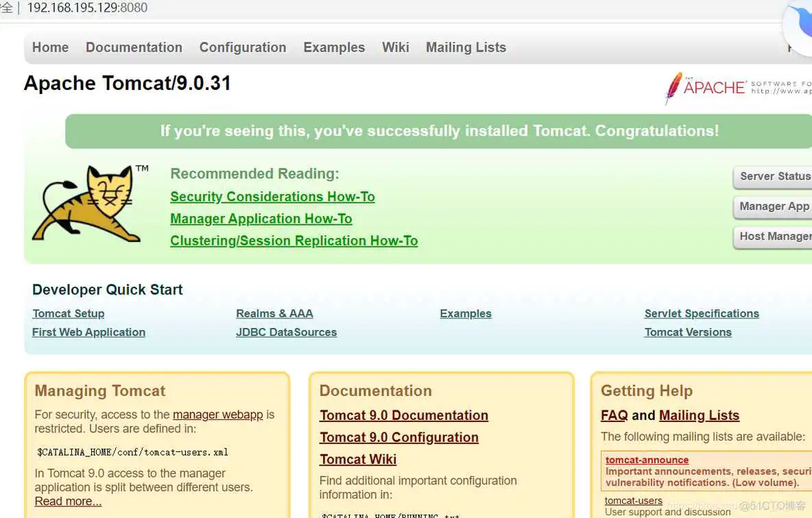Open JDBC DataSources link
Viewport: 812px width, 518px height.
[287, 333]
